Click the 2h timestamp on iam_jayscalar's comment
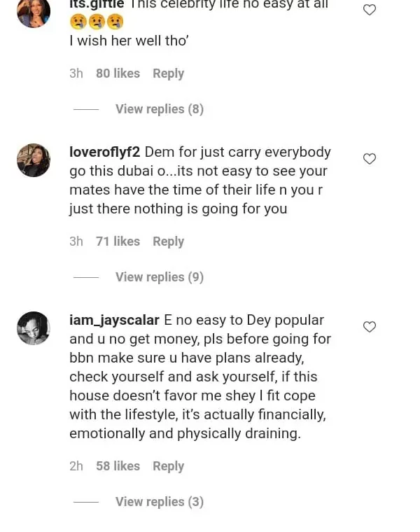The image size is (420, 532). tap(76, 466)
